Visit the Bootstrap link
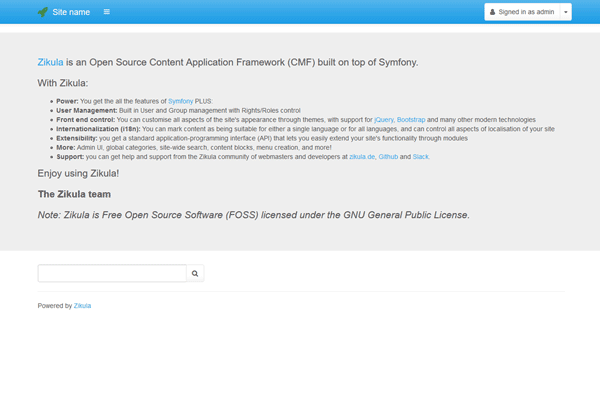Screen dimensions: 600x400 pos(411,120)
